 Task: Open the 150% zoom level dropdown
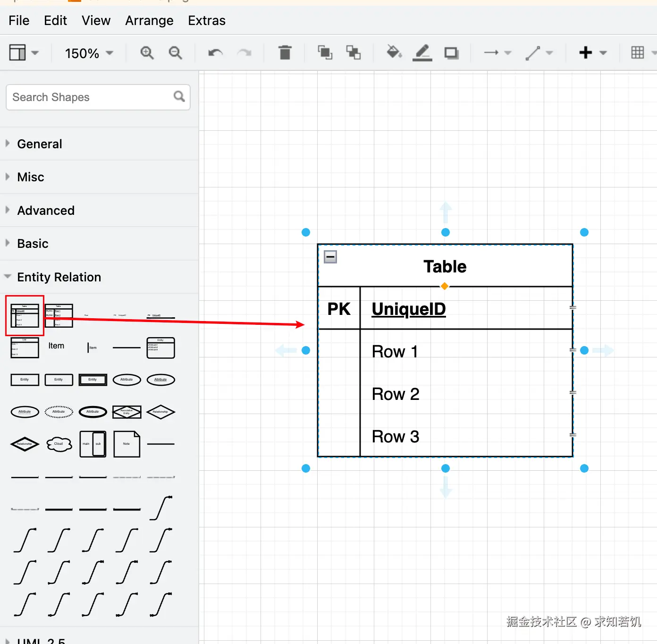89,53
